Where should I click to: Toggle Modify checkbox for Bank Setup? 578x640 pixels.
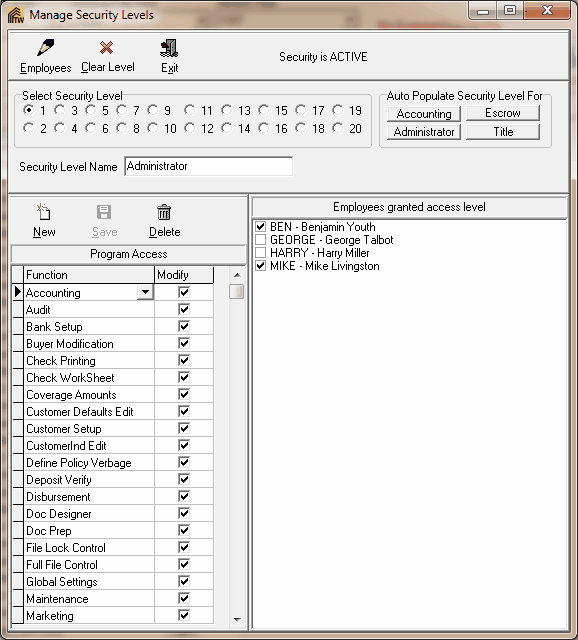pos(184,326)
